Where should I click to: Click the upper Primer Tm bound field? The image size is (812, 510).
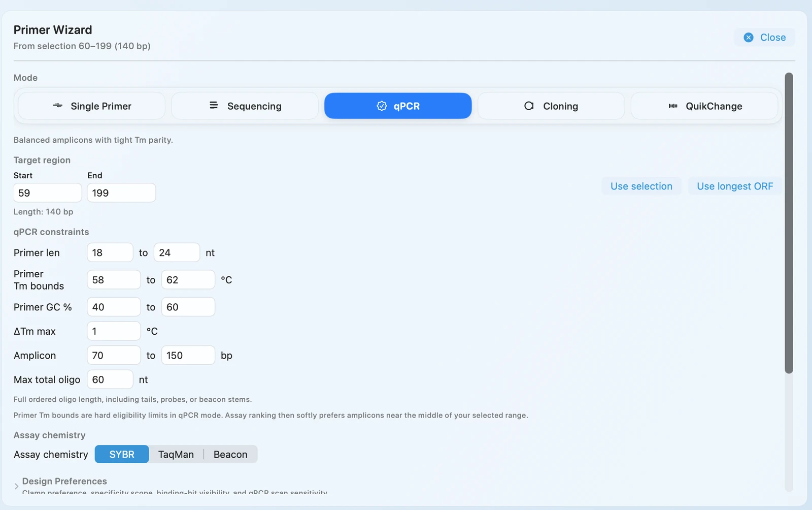click(x=188, y=280)
